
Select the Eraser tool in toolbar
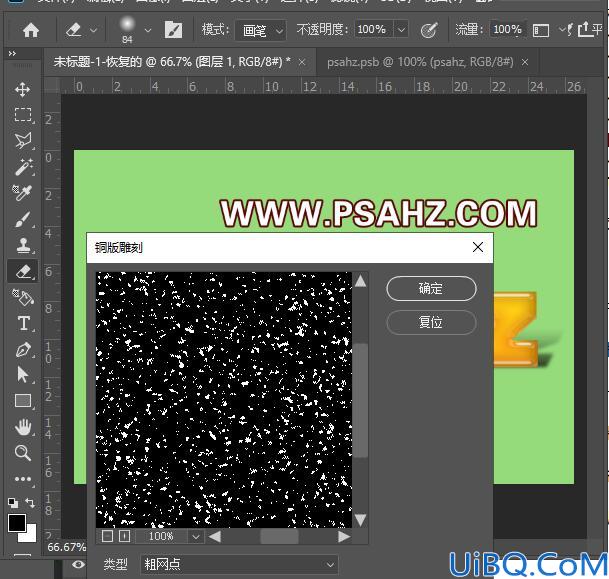pyautogui.click(x=23, y=271)
